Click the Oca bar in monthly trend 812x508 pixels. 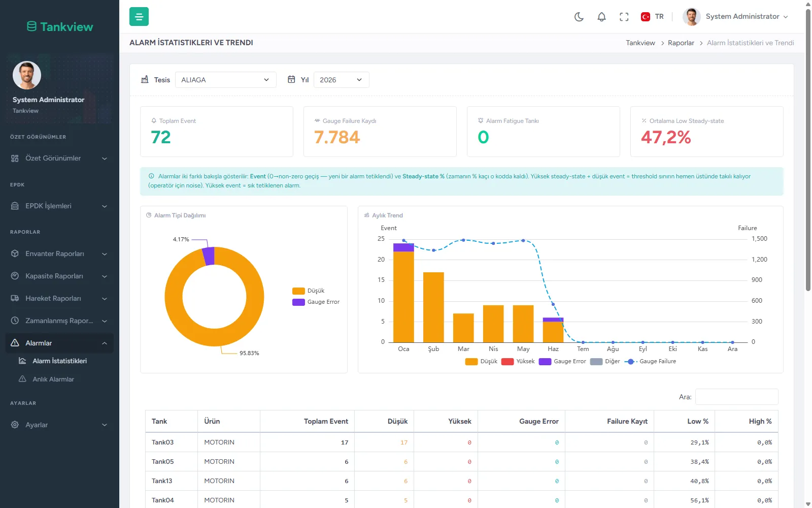pos(403,293)
